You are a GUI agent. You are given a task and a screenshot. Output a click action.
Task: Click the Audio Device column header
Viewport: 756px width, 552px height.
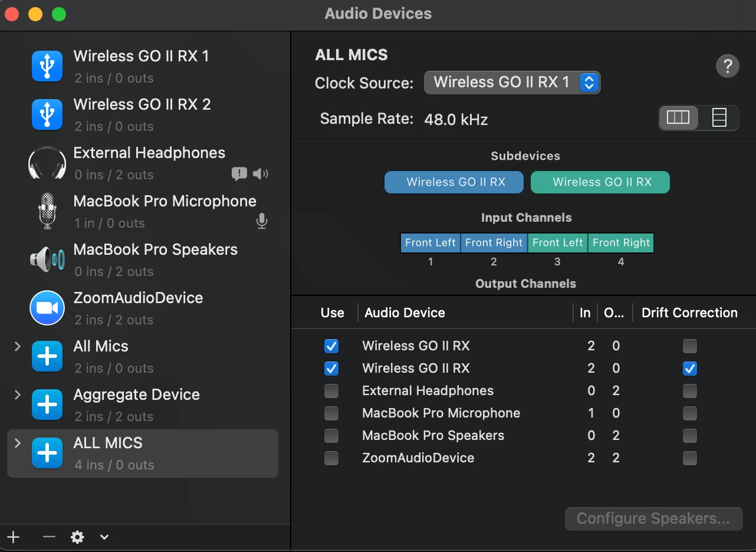click(405, 313)
